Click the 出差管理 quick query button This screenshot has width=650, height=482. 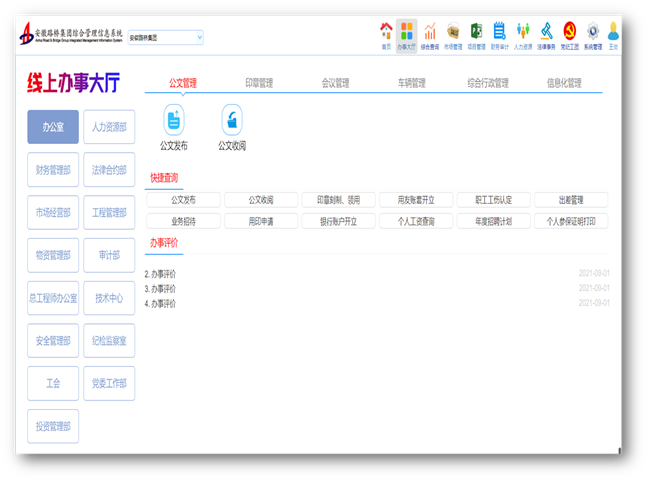[570, 200]
